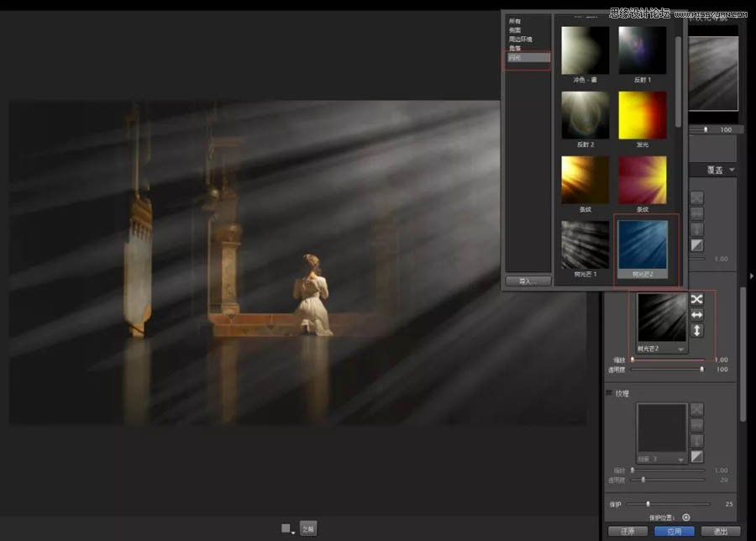Viewport: 756px width, 541px height.
Task: Click the invert icon beside the 纹理 thumbnail
Action: pyautogui.click(x=696, y=457)
